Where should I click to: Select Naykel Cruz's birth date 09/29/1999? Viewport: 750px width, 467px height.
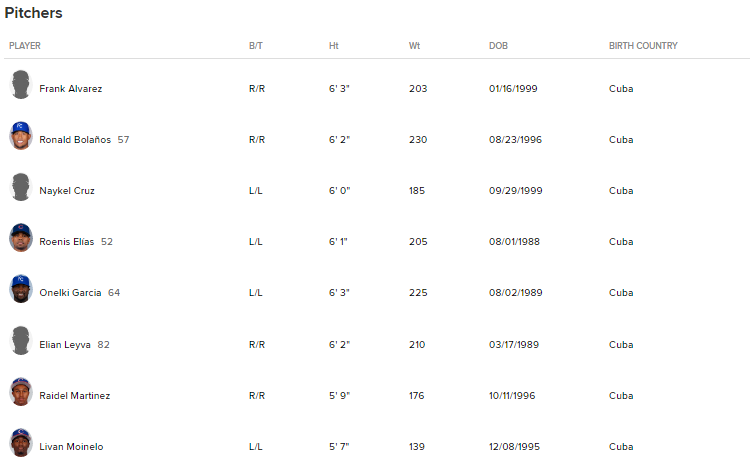tap(516, 190)
